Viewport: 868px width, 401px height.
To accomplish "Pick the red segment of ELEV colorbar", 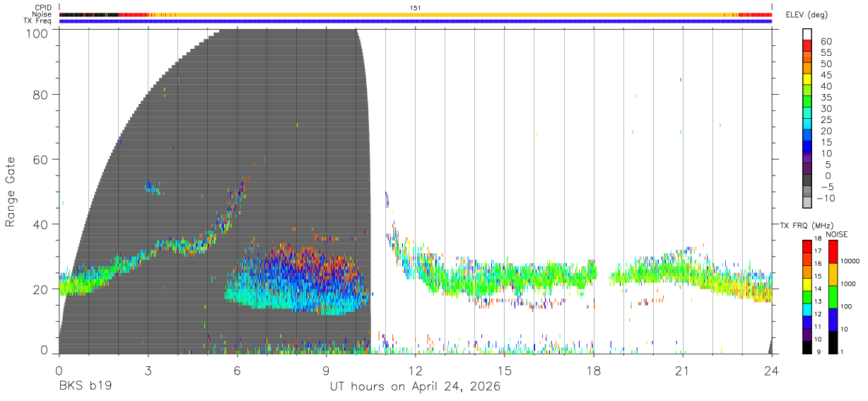I will 807,46.
